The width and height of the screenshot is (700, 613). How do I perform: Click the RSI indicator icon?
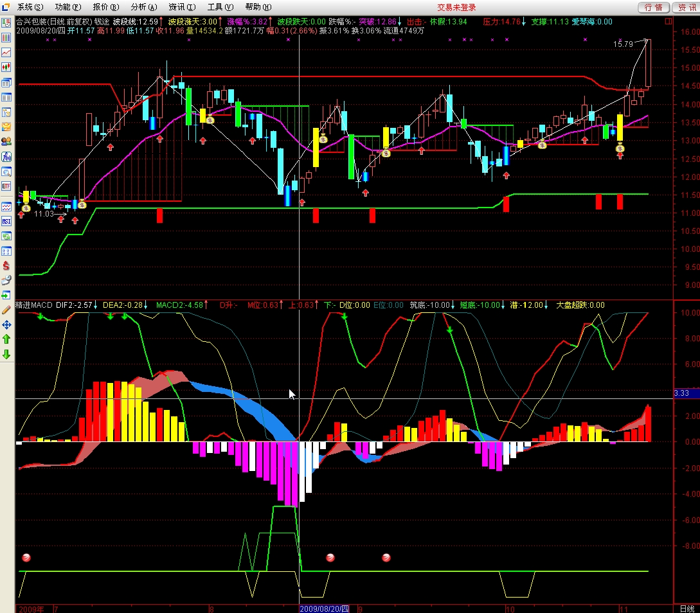point(6,221)
